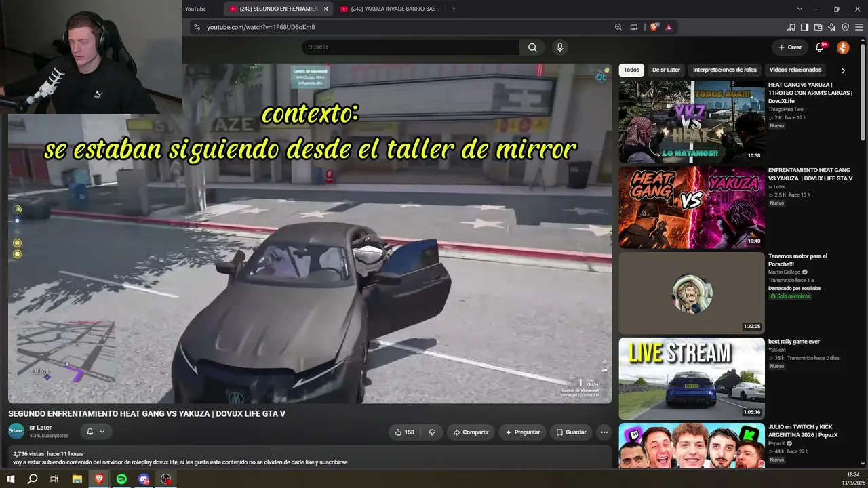This screenshot has width=868, height=488.
Task: Open Spotify from the taskbar
Action: click(121, 479)
